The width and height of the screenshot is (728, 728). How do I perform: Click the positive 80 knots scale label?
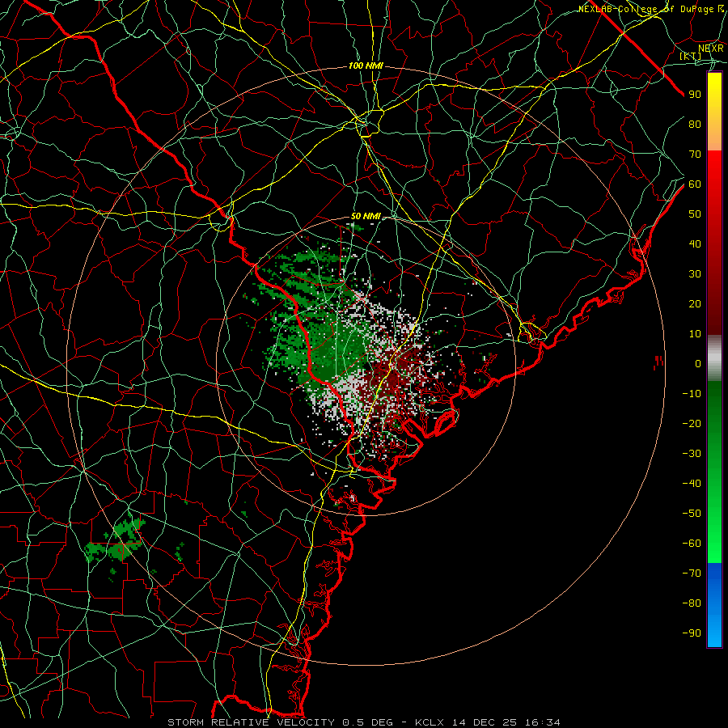click(695, 125)
